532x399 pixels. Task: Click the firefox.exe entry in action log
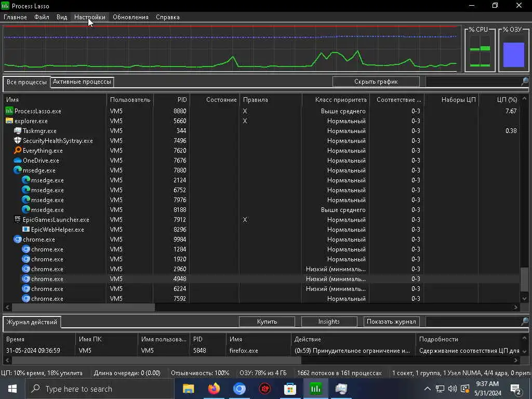tap(244, 351)
